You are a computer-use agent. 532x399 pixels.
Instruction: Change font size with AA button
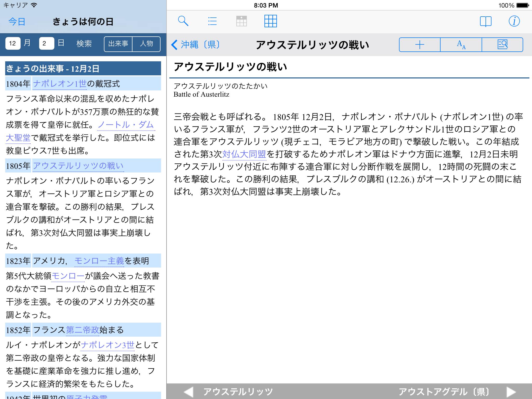coord(461,45)
